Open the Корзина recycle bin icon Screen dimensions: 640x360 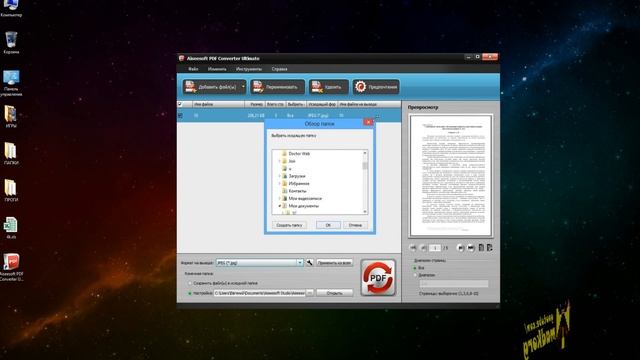(11, 43)
